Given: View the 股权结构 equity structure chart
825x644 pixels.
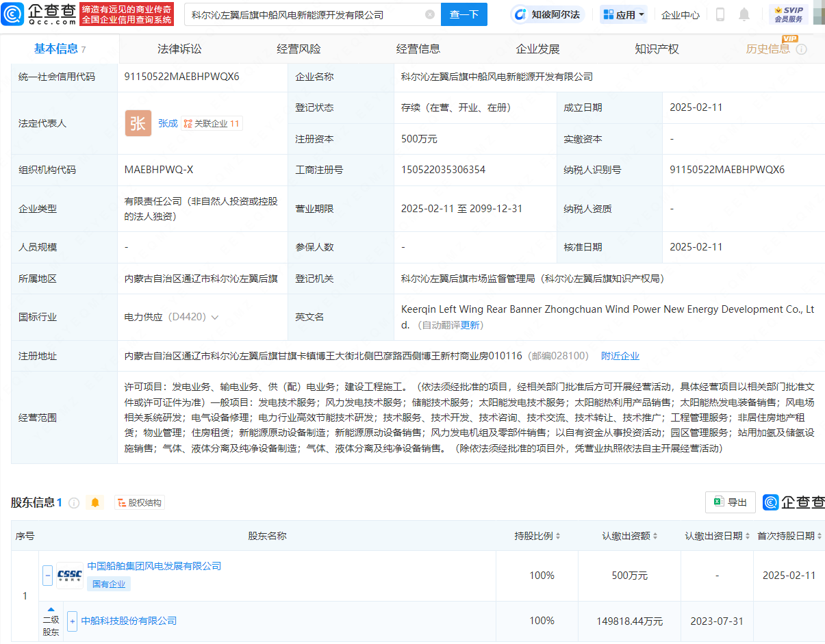Looking at the screenshot, I should pyautogui.click(x=139, y=502).
